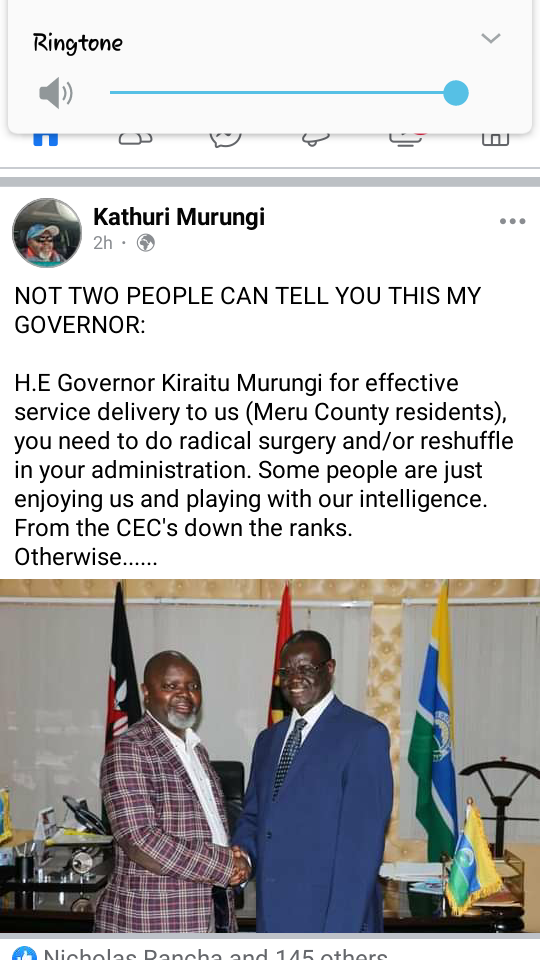Tap the Ringtone speaker volume icon

tap(56, 93)
